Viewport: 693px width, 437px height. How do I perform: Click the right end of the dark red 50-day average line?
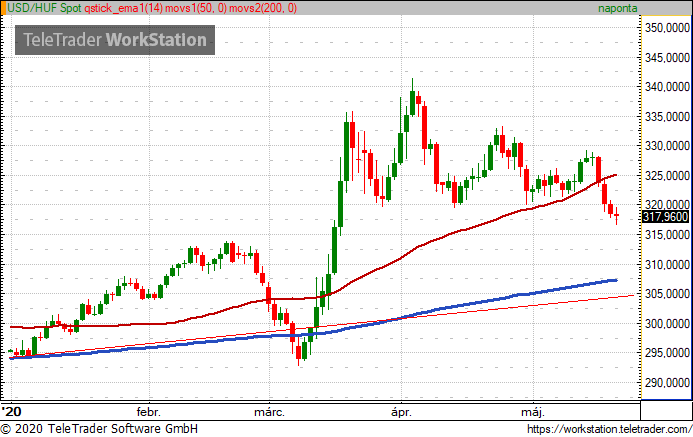coord(615,175)
